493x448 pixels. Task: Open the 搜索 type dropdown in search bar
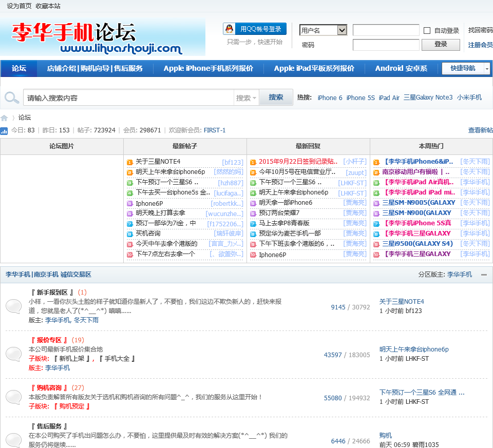[246, 98]
